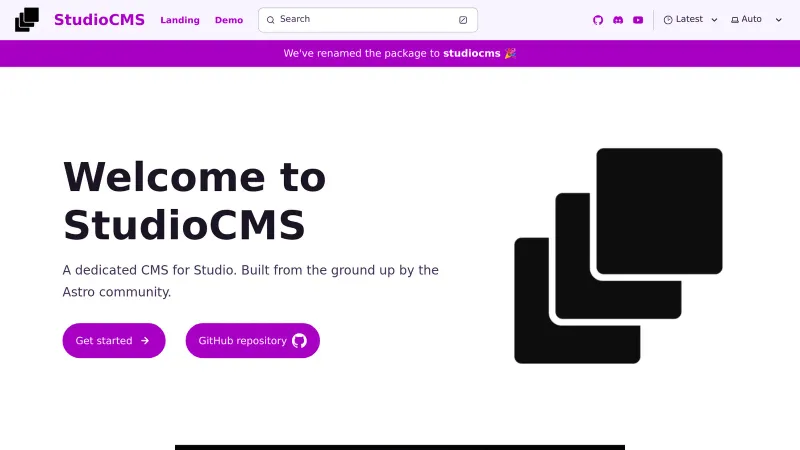Image resolution: width=800 pixels, height=450 pixels.
Task: Click the magnifying glass search icon
Action: pos(270,20)
